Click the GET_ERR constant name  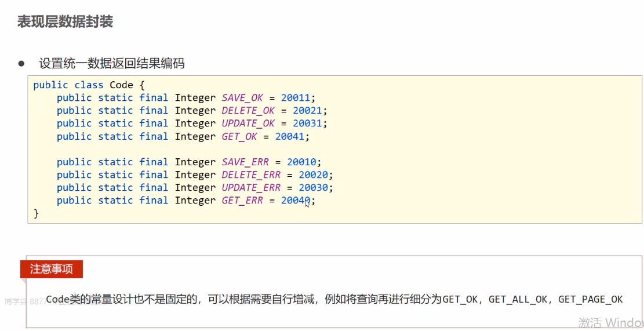point(242,201)
